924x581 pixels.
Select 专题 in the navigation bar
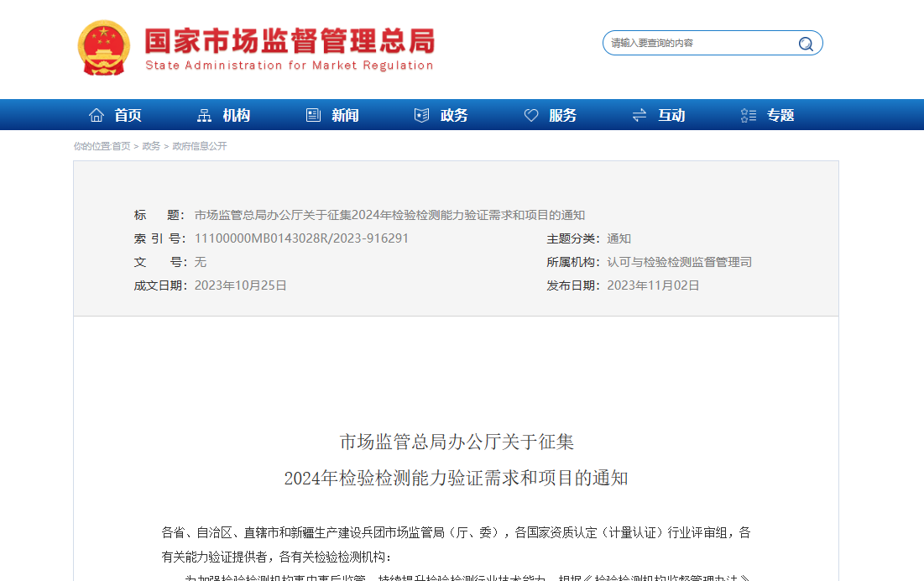(780, 115)
